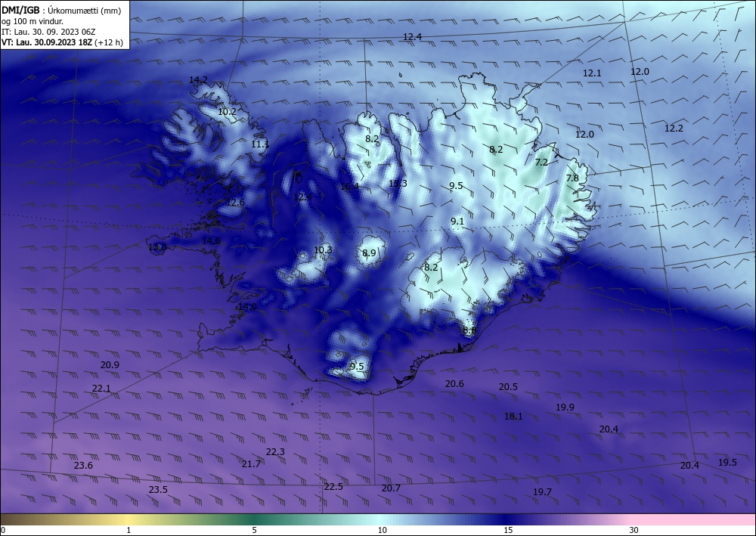Click the 'VT: Lau. 30.09.2023 18Z (+12 h)' line
Image resolution: width=756 pixels, height=536 pixels.
click(62, 42)
